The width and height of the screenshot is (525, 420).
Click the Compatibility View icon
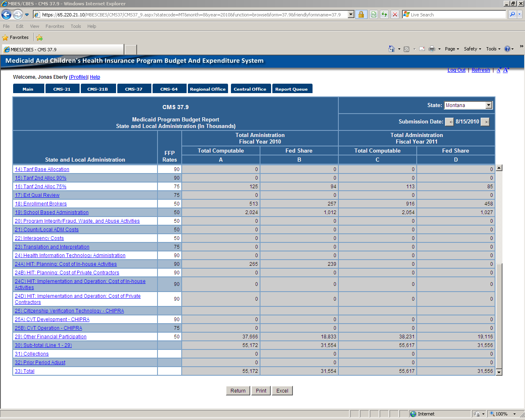click(x=374, y=15)
